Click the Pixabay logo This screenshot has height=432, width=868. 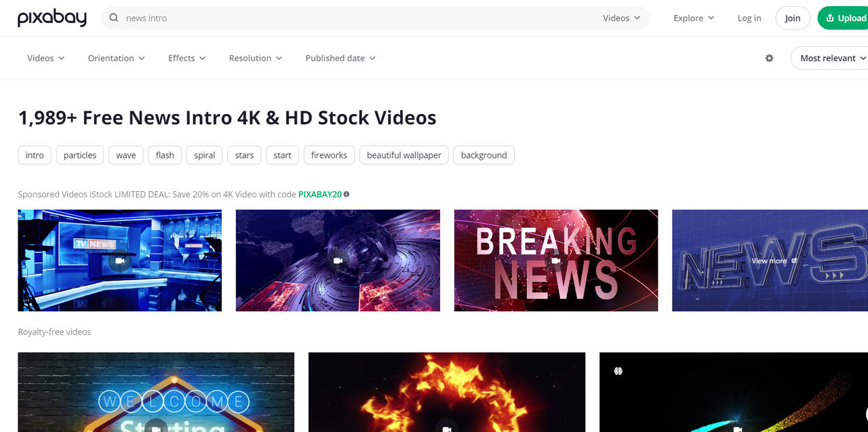pos(52,18)
